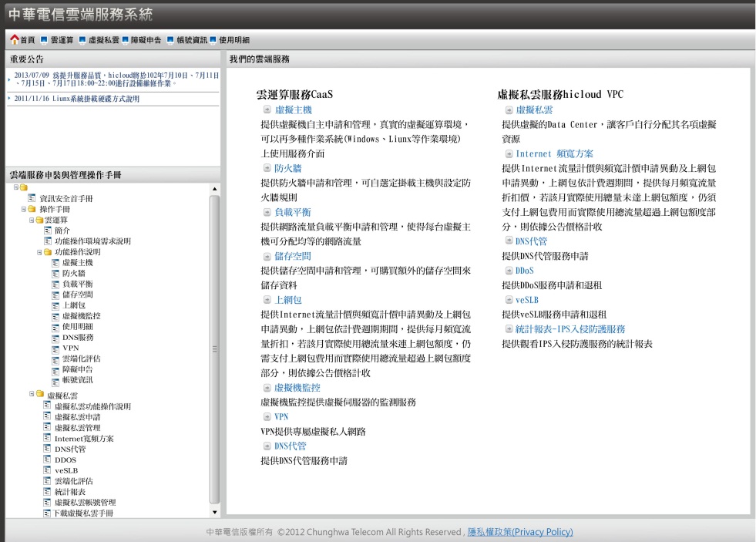Image resolution: width=756 pixels, height=542 pixels.
Task: Click the document icon beside DNS服務
Action: [55, 338]
